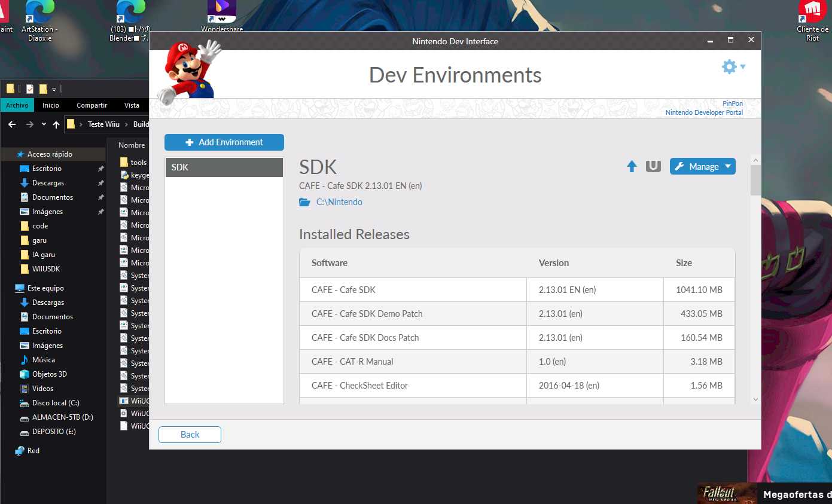Click the '1041.10 MB' size cell
Viewport: 832px width, 504px height.
coord(699,290)
